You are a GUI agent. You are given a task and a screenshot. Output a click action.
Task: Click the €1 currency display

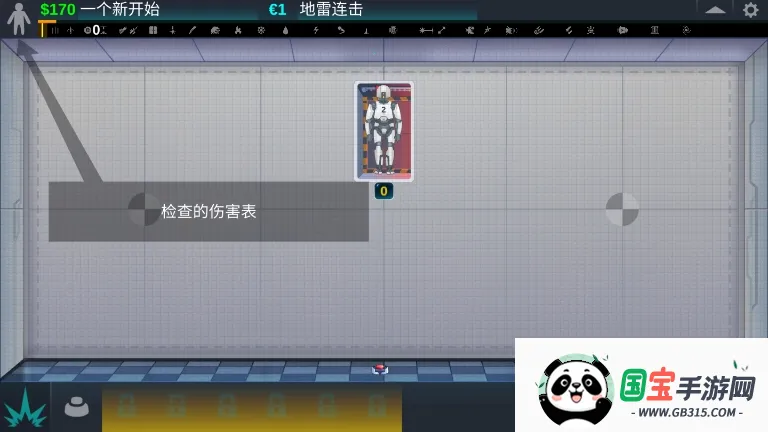pyautogui.click(x=277, y=9)
